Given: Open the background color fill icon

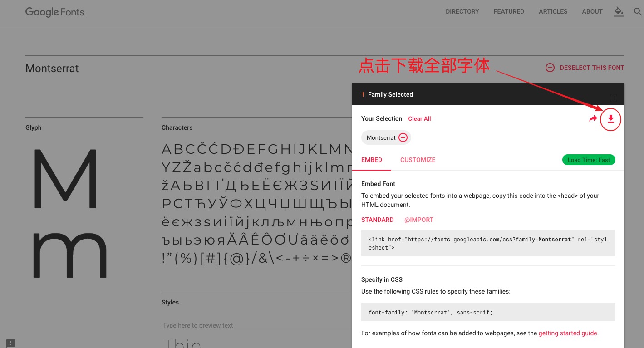Looking at the screenshot, I should point(619,11).
